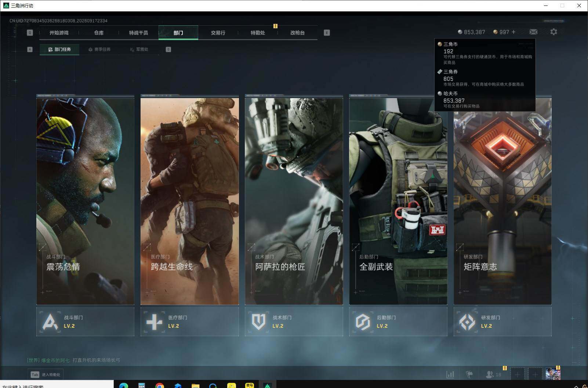Click the 战斗部门 triangle emblem icon
This screenshot has height=388, width=588.
point(50,322)
